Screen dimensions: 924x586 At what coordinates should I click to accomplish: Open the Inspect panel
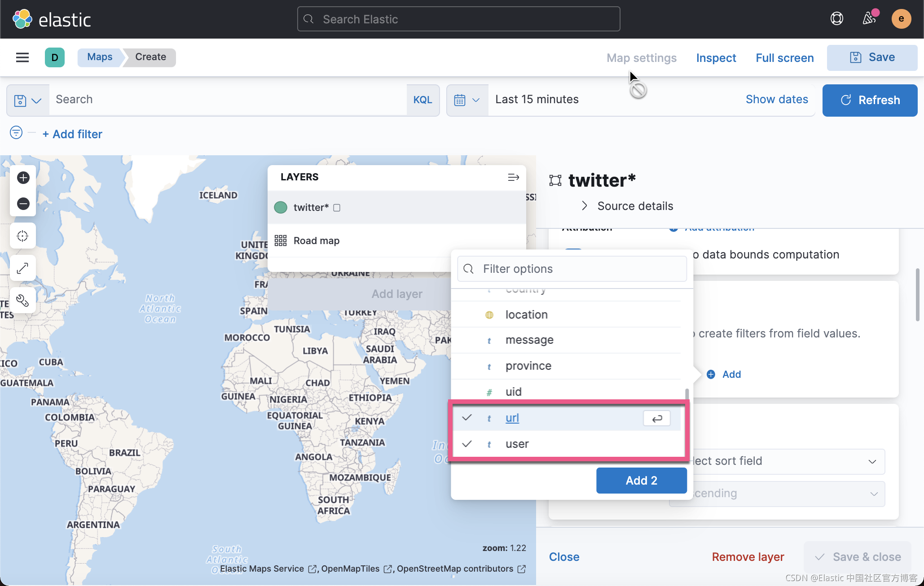point(716,58)
